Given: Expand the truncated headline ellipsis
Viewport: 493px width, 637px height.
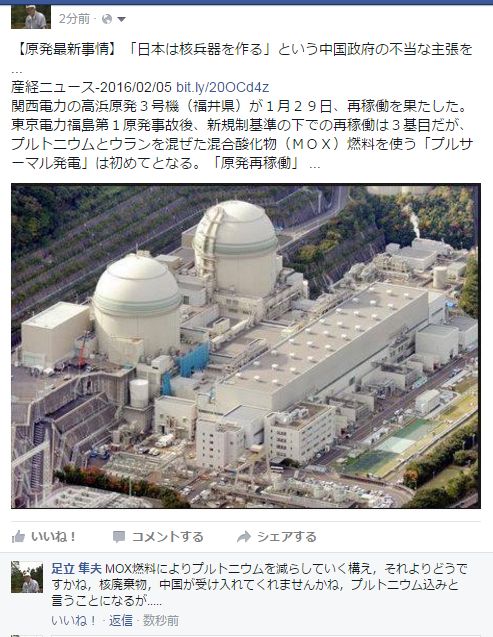Looking at the screenshot, I should pos(17,71).
